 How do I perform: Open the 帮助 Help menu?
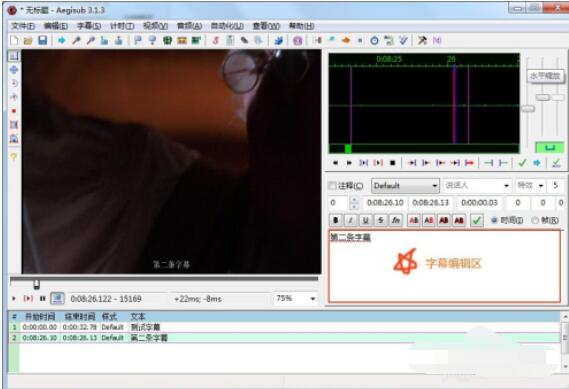[x=301, y=26]
